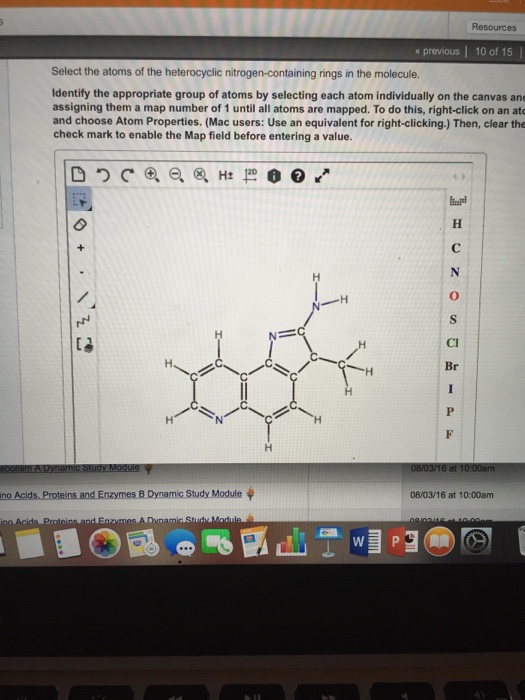This screenshot has width=525, height=700.
Task: Open the info hexagon icon
Action: click(274, 176)
